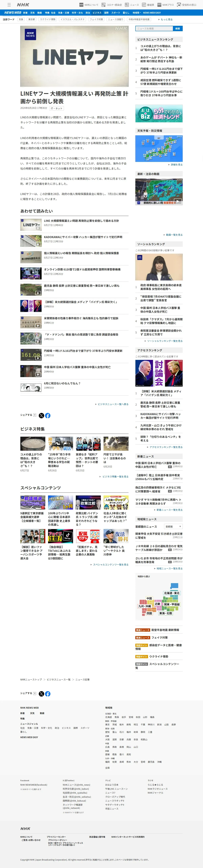
Task: Select スポーツ in the nav bar
Action: click(x=116, y=13)
